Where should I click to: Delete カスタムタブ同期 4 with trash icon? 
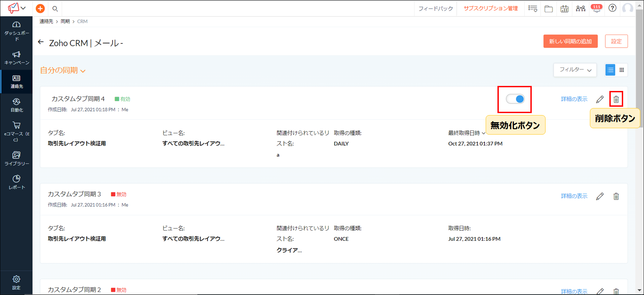tap(616, 99)
